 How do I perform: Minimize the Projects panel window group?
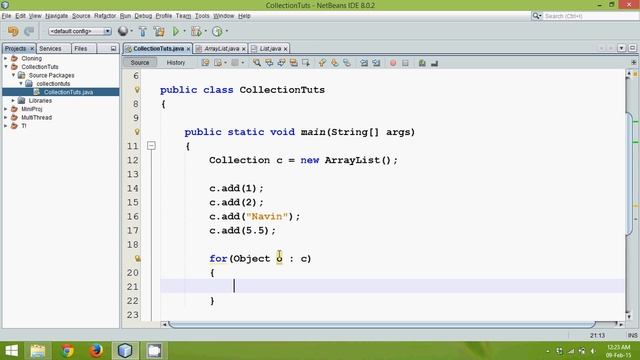(113, 49)
